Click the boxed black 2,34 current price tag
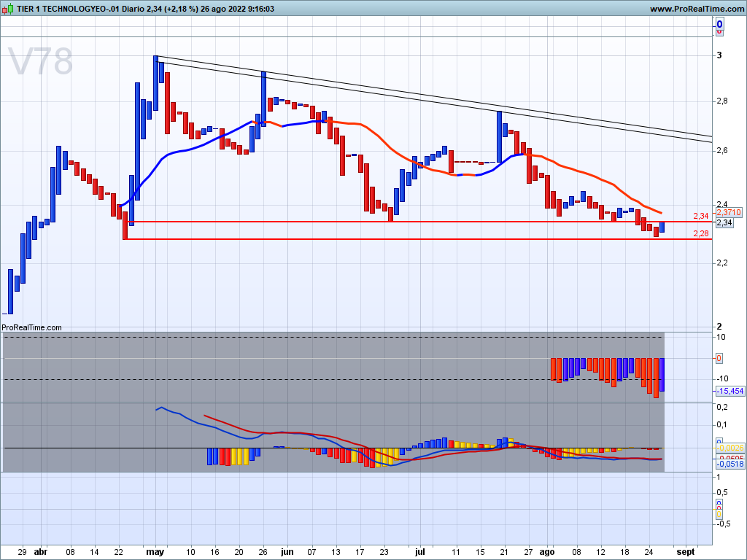747x560 pixels. coord(724,222)
